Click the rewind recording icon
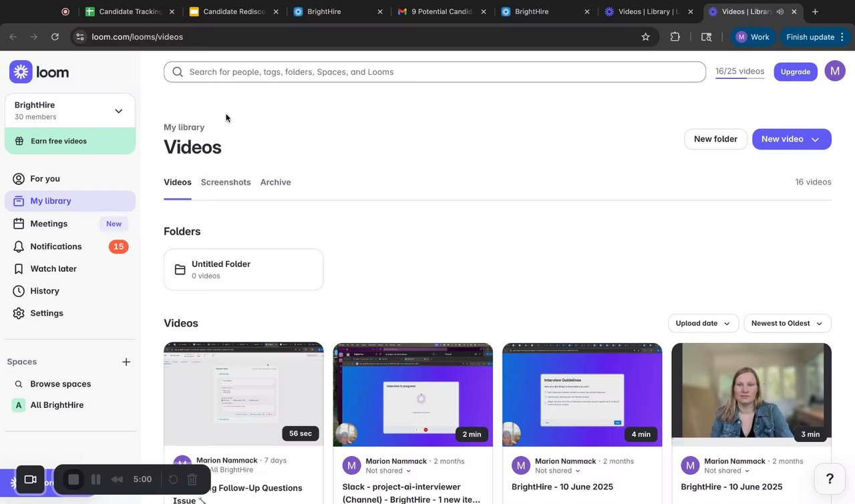 pyautogui.click(x=117, y=479)
